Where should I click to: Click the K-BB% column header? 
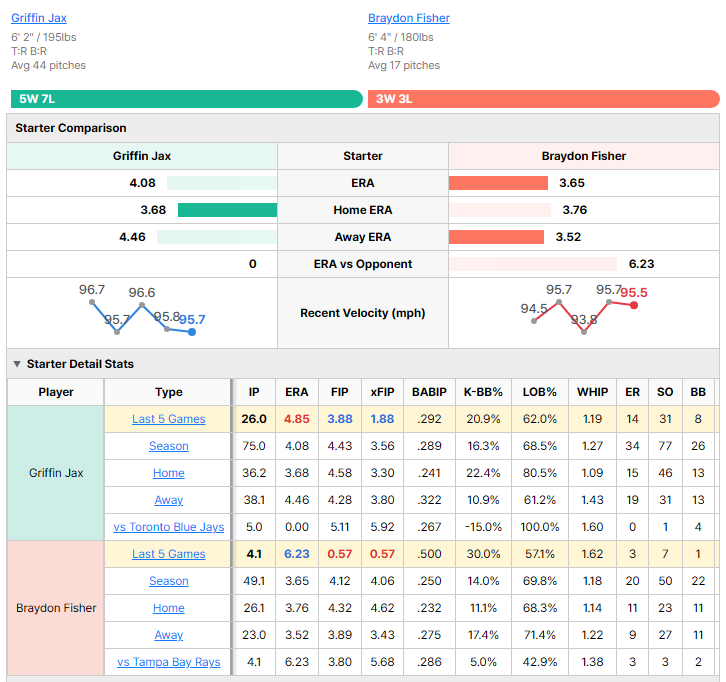point(483,392)
